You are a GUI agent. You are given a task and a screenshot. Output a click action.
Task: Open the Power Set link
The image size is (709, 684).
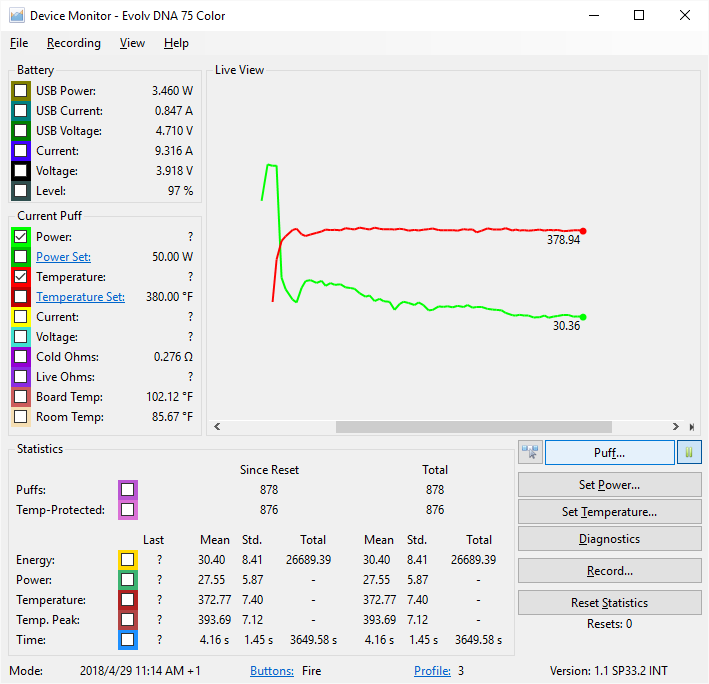point(63,257)
